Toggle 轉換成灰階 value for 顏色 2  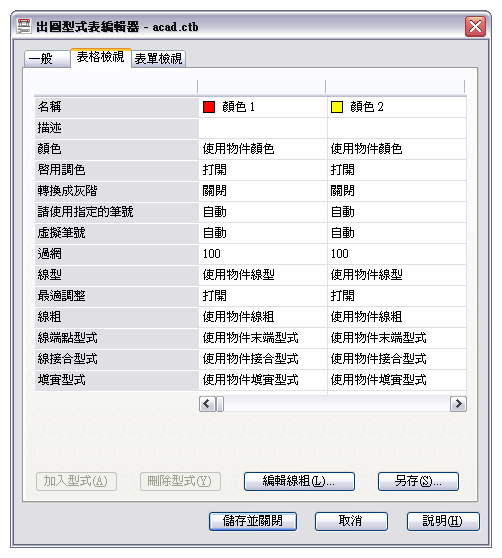(397, 191)
